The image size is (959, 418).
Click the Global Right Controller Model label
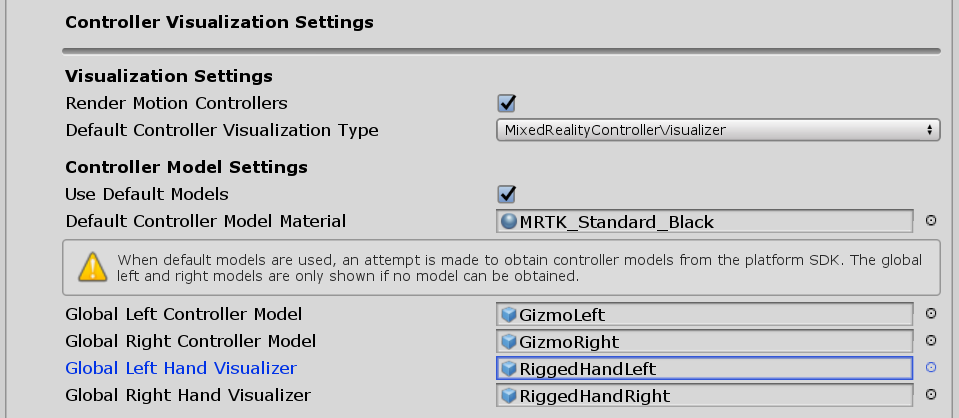tap(190, 341)
